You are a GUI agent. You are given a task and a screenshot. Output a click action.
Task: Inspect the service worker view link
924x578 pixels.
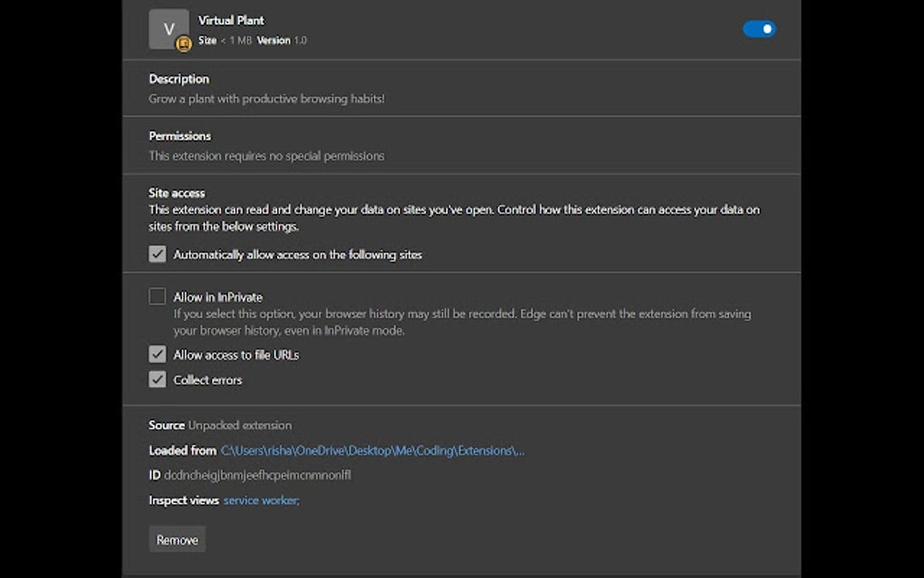[x=261, y=500]
